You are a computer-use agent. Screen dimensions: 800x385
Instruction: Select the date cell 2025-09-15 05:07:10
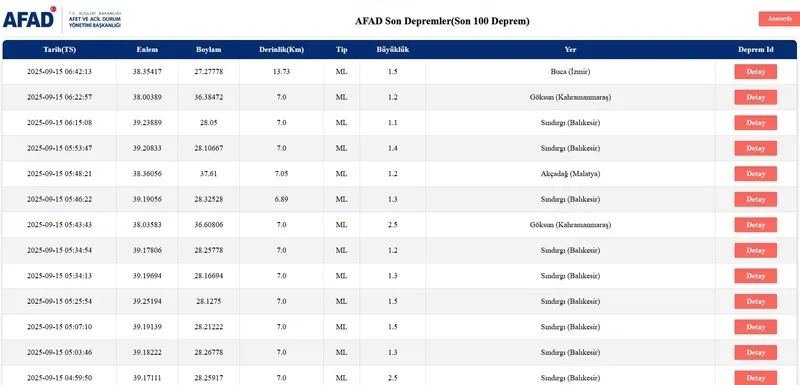point(60,326)
